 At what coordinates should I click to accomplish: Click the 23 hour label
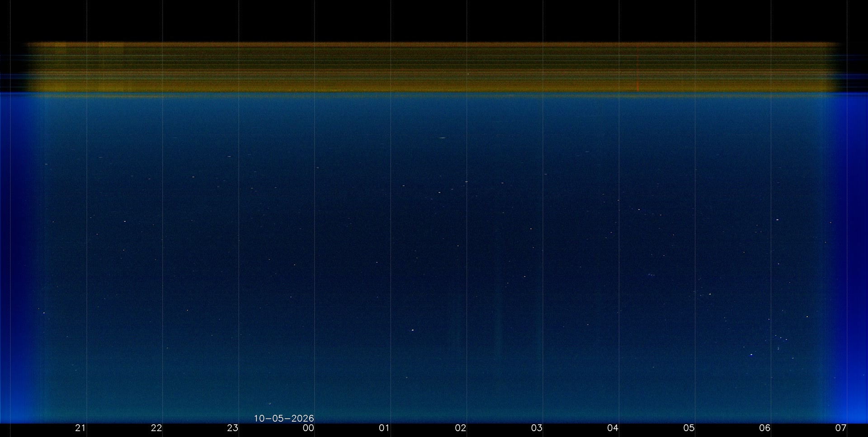232,428
